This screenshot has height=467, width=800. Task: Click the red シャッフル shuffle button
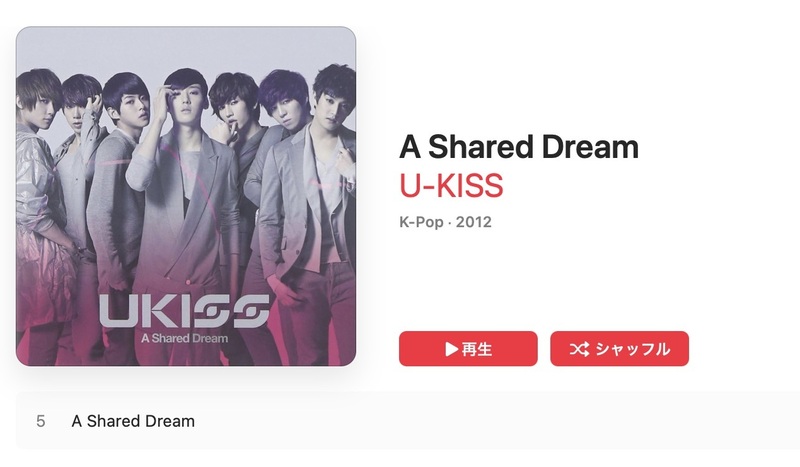pyautogui.click(x=619, y=349)
